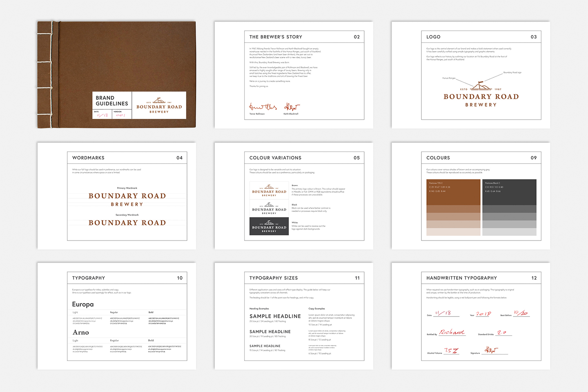The image size is (588, 392).
Task: Select the largest Sample Headline text
Action: coord(275,316)
